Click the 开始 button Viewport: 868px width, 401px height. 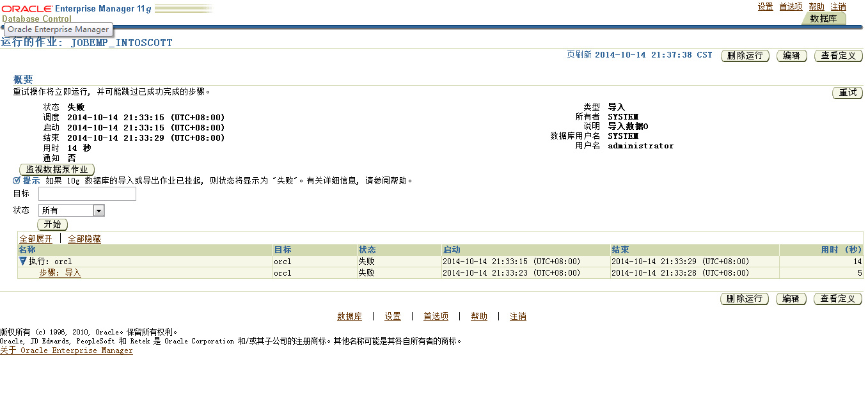point(52,224)
